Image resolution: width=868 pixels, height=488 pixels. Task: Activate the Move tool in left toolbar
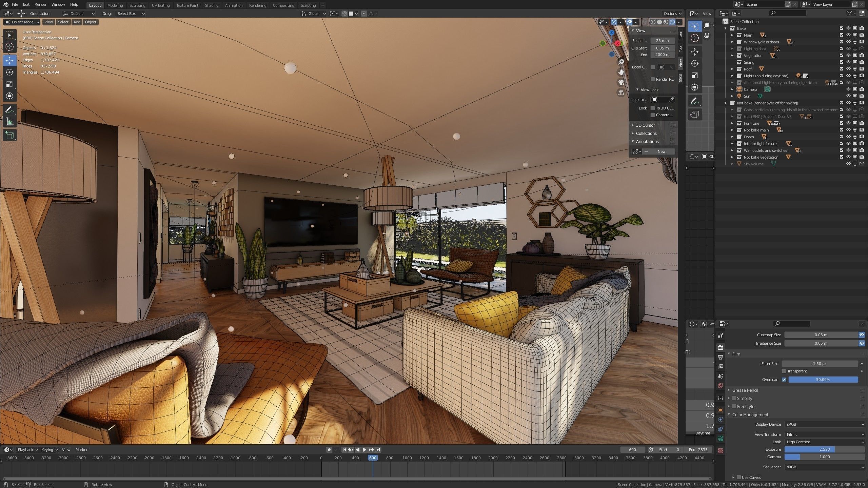click(9, 60)
